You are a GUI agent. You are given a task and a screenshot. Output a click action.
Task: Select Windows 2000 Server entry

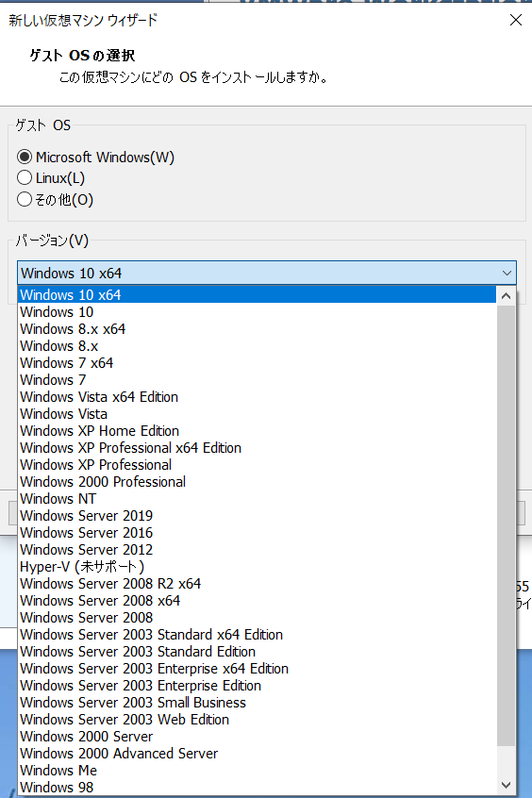(x=258, y=737)
